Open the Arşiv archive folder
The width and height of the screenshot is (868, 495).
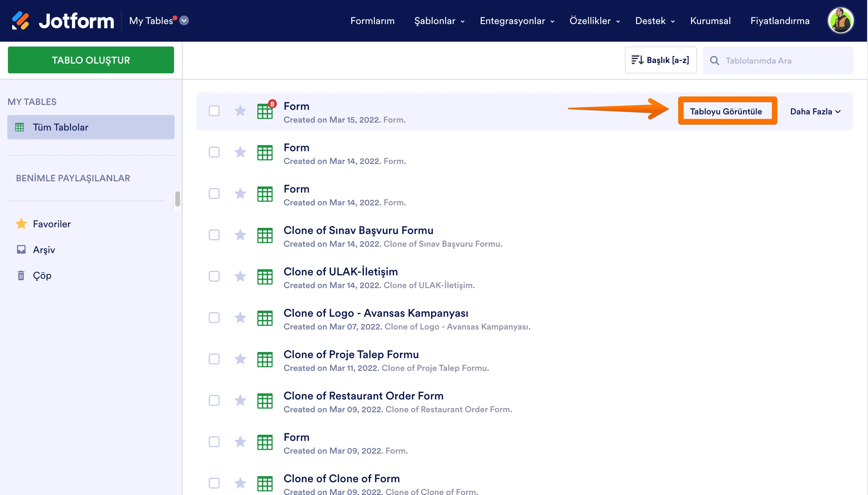44,249
